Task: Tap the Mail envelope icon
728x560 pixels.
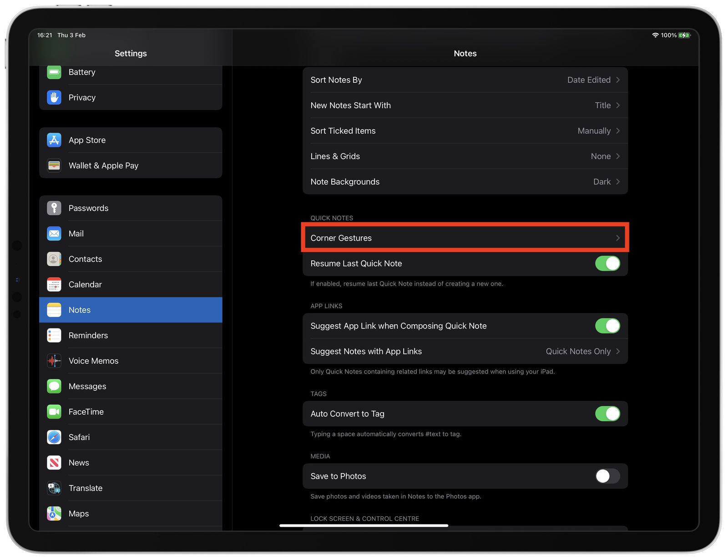Action: coord(54,233)
